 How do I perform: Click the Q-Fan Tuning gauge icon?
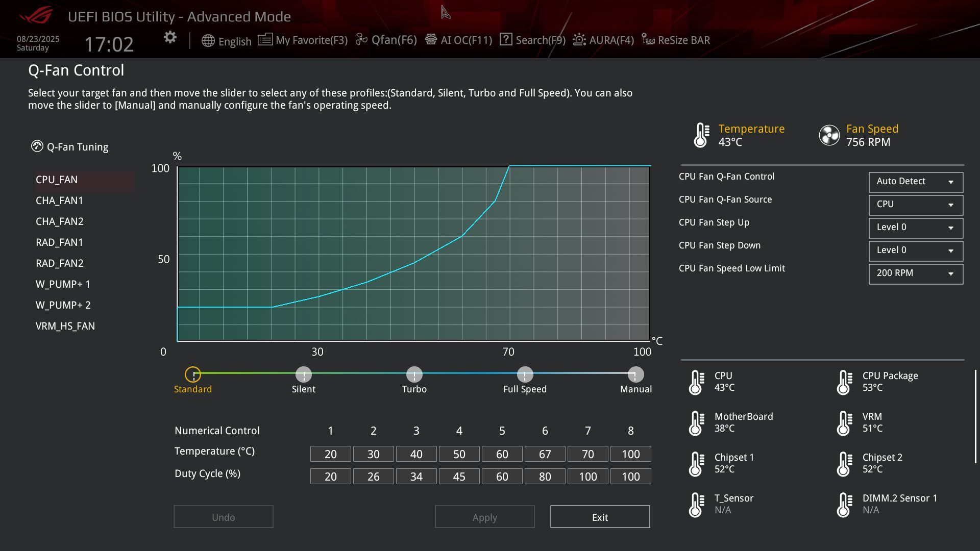tap(37, 146)
